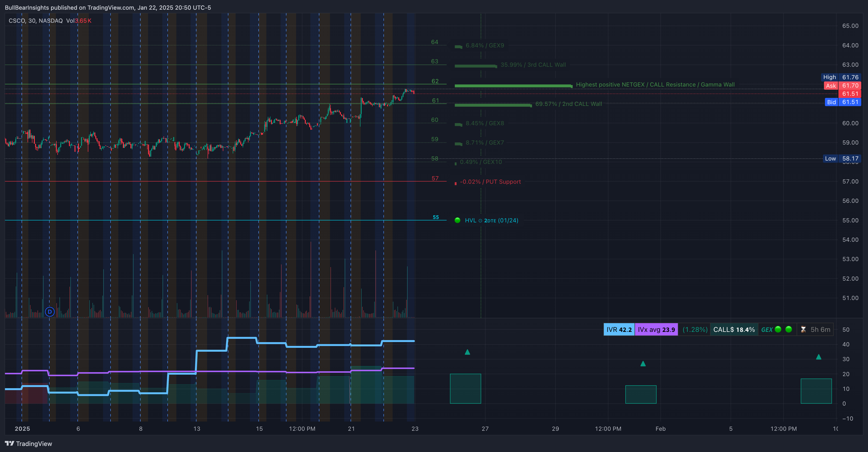Click the 2025 label on time axis
868x452 pixels.
pyautogui.click(x=22, y=429)
